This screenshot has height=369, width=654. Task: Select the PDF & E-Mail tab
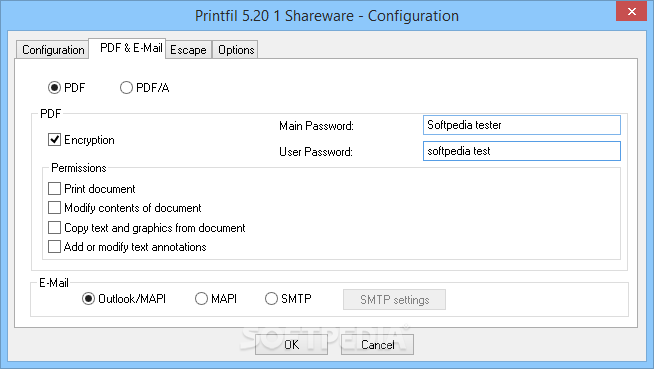coord(127,48)
